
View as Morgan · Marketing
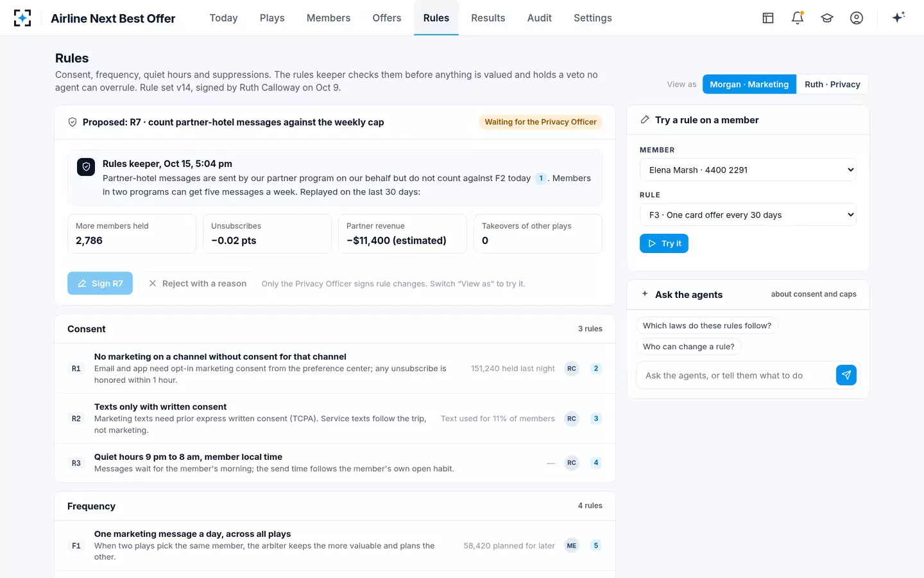[749, 84]
